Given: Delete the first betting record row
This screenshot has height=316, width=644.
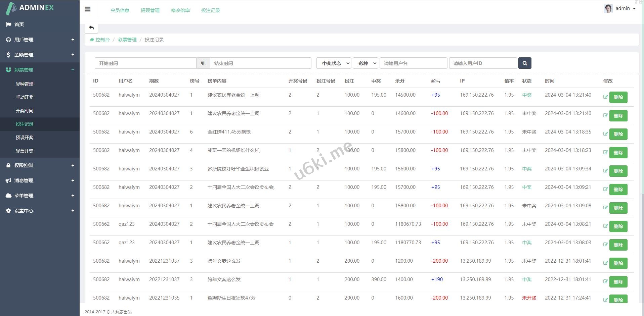Looking at the screenshot, I should click(x=618, y=97).
